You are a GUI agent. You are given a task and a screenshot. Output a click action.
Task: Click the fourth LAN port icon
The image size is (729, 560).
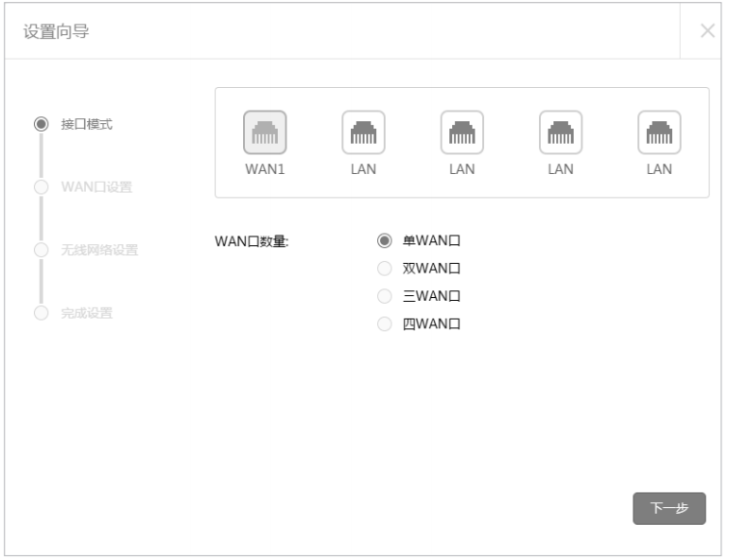point(659,132)
